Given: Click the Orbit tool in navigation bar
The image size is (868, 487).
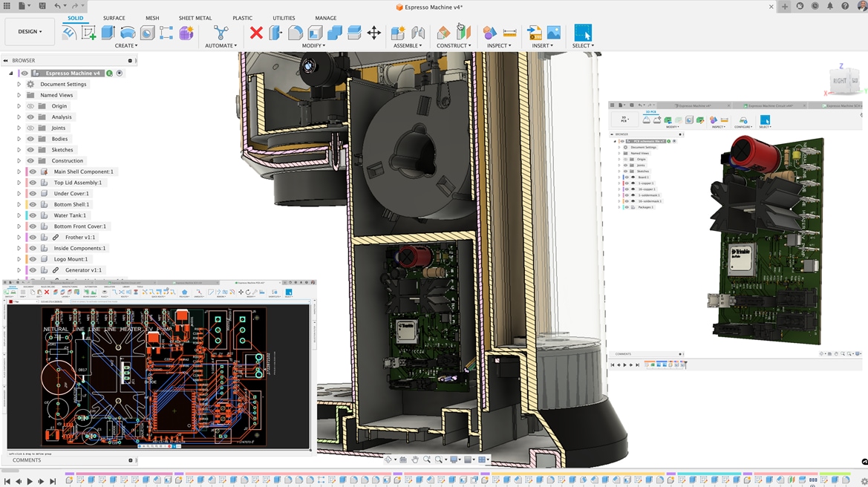Looking at the screenshot, I should (x=388, y=459).
